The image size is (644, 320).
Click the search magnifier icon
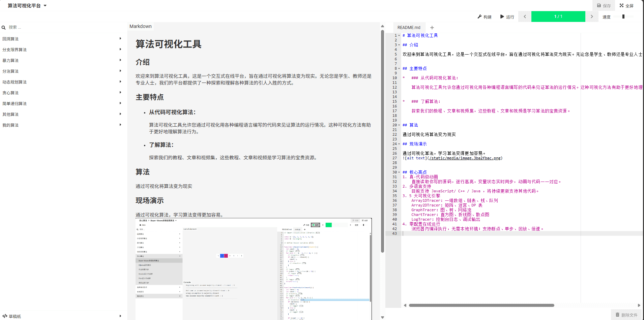4,28
